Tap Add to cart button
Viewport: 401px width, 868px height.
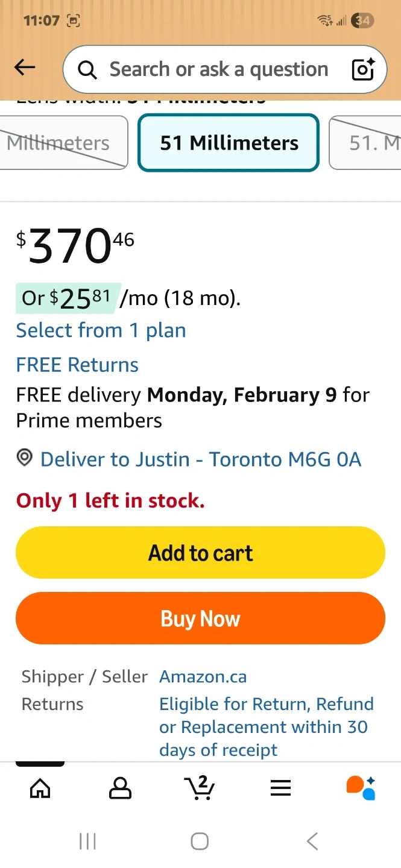tap(200, 553)
